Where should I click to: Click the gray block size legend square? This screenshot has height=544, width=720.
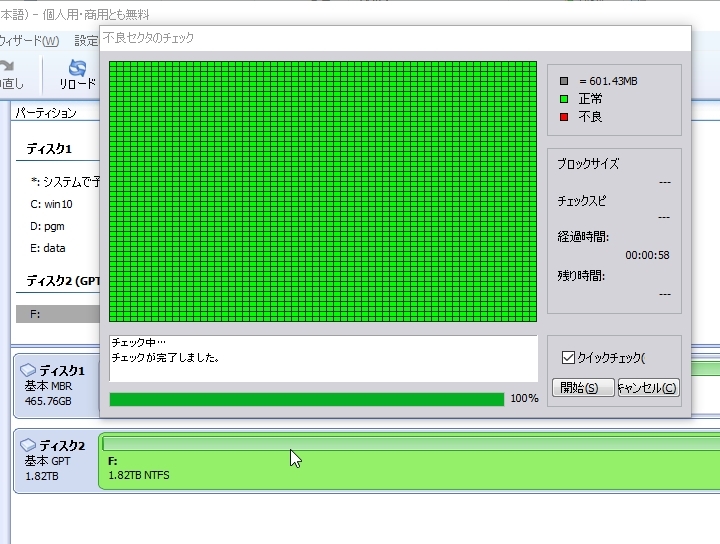(565, 81)
